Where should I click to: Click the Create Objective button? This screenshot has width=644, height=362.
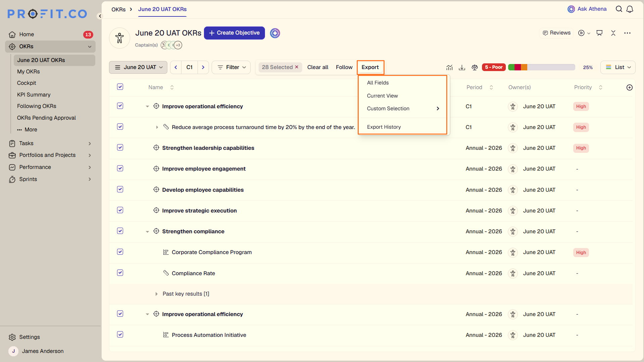(x=234, y=33)
